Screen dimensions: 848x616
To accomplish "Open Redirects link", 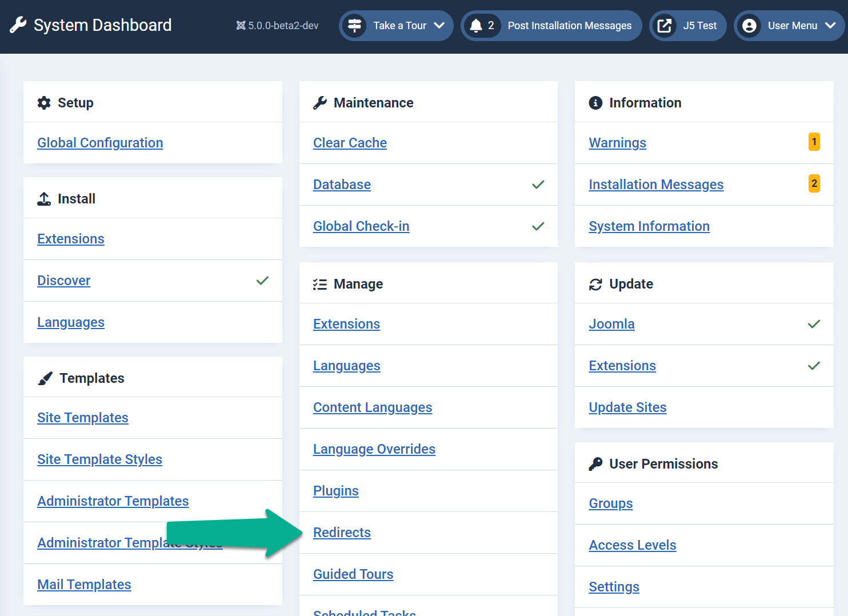I will tap(342, 533).
